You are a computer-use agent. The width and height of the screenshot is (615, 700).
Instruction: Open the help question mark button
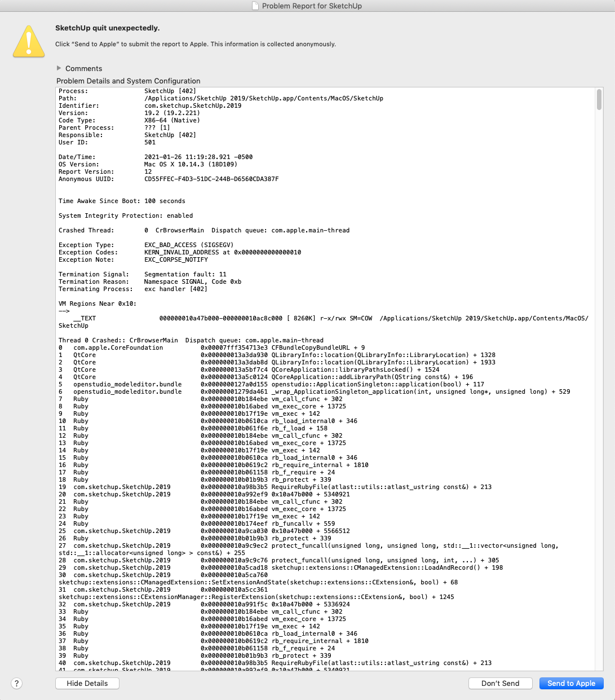(17, 683)
